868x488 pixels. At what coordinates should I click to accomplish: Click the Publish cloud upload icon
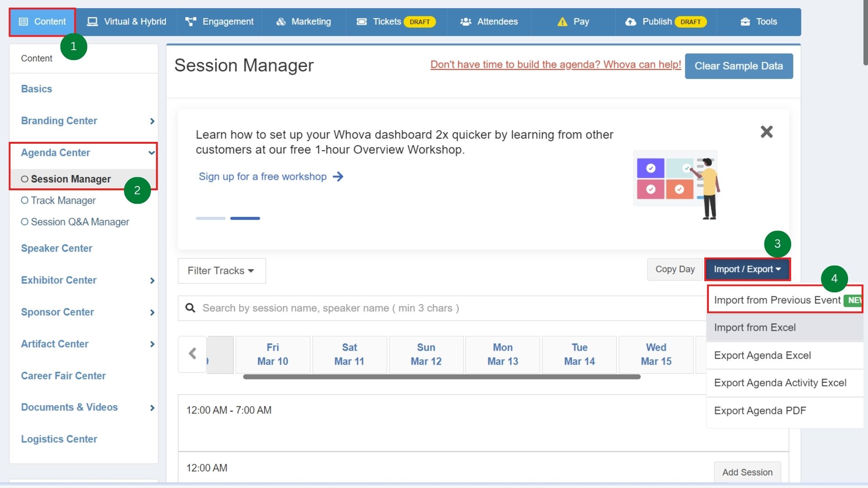[631, 22]
